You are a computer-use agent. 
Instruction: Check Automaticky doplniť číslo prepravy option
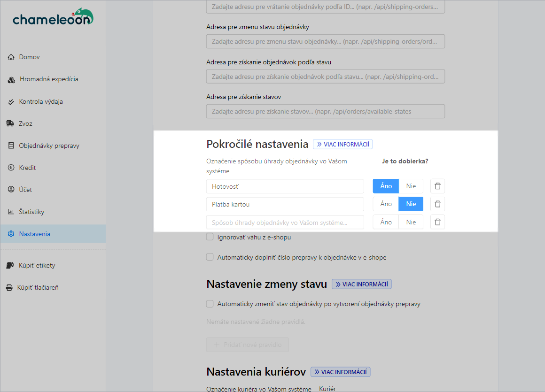pyautogui.click(x=210, y=257)
